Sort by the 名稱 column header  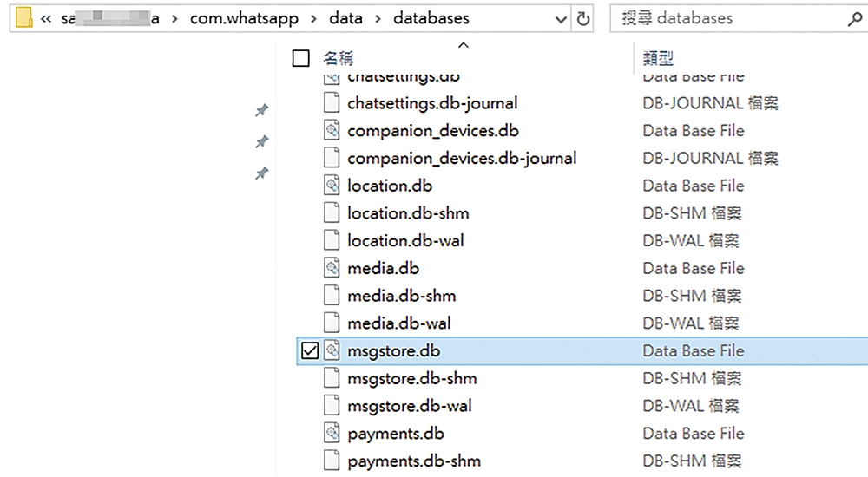339,58
